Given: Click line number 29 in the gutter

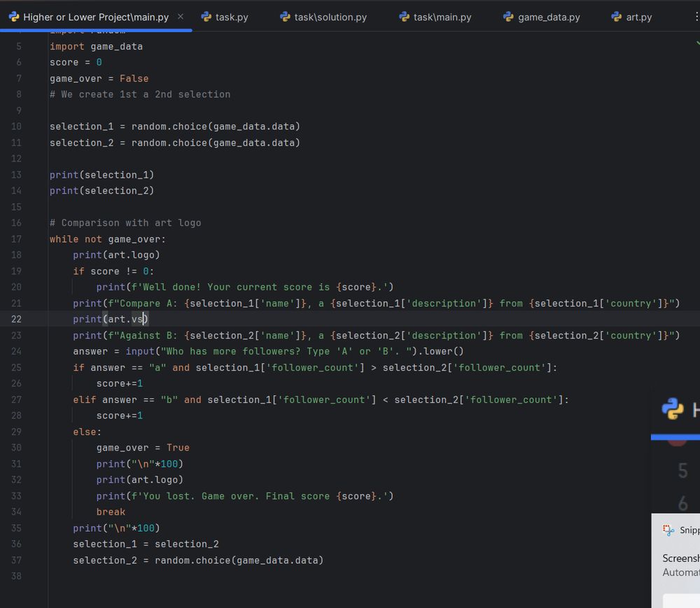Looking at the screenshot, I should click(16, 432).
